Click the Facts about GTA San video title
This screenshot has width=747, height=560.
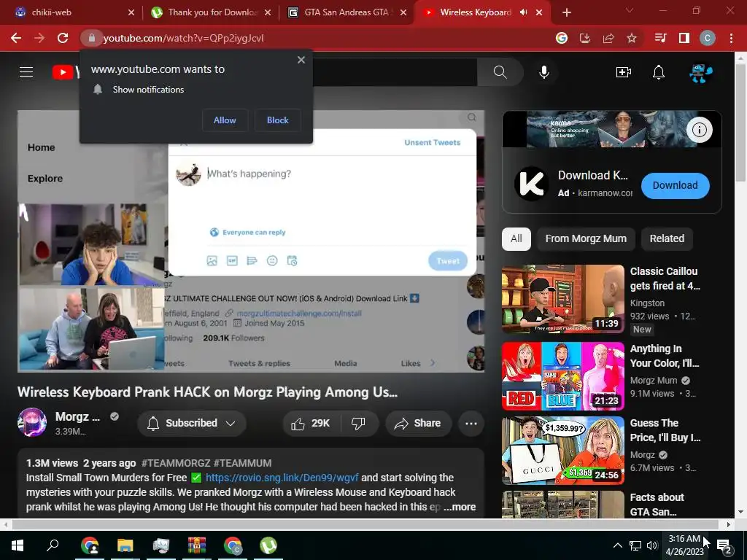coord(657,505)
